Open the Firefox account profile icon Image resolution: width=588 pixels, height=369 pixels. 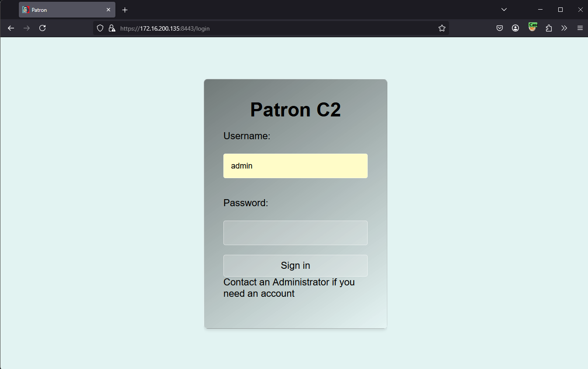tap(515, 28)
